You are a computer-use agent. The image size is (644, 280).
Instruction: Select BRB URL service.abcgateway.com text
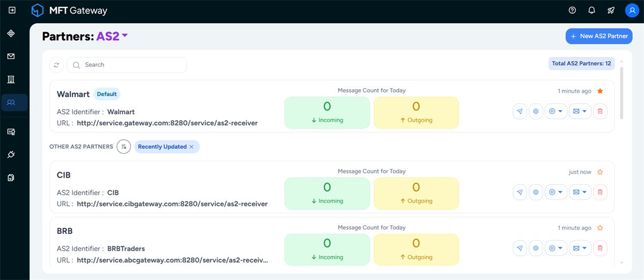pos(172,260)
